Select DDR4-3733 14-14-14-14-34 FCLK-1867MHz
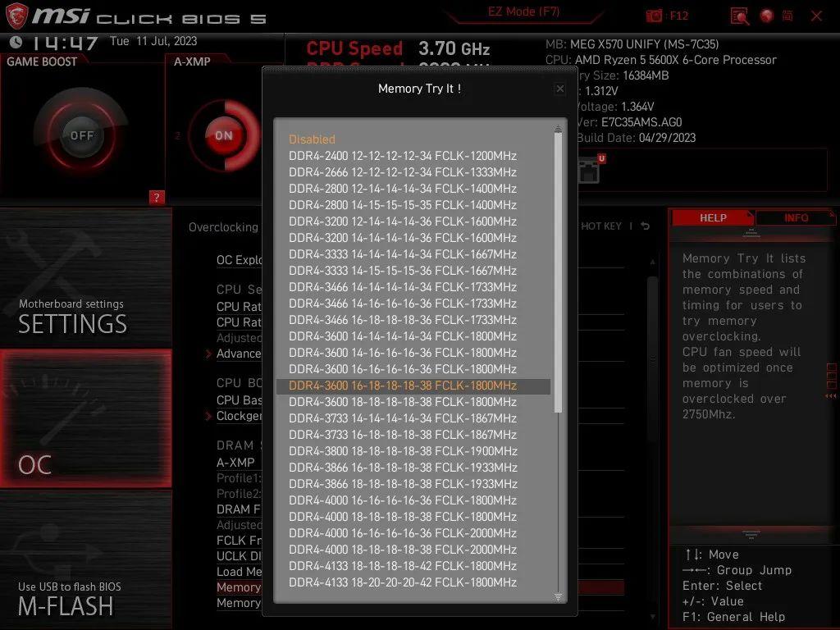 402,418
